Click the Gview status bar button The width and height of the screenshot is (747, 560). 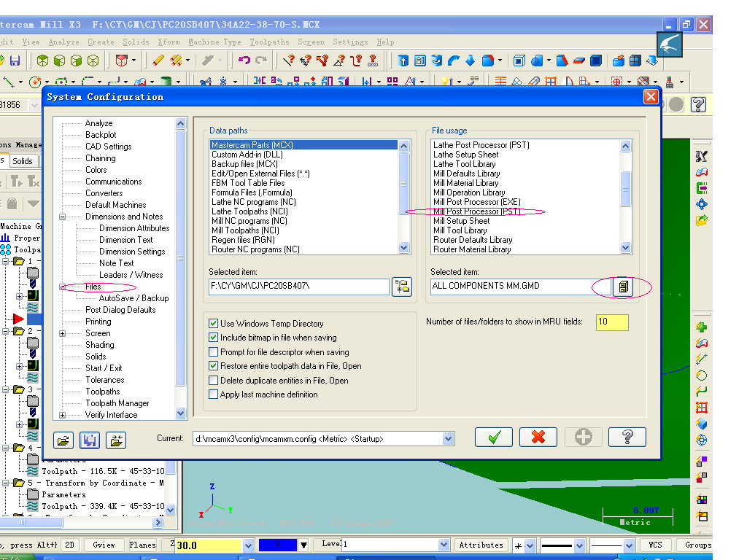click(x=104, y=545)
